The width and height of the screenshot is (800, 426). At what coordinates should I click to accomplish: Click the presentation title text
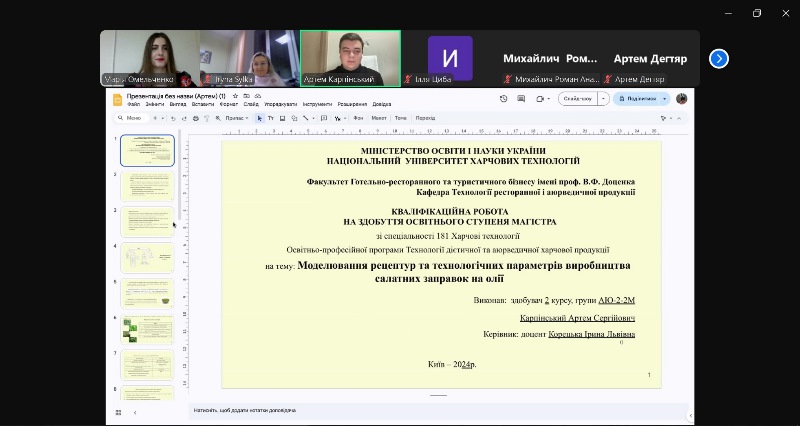pyautogui.click(x=176, y=96)
